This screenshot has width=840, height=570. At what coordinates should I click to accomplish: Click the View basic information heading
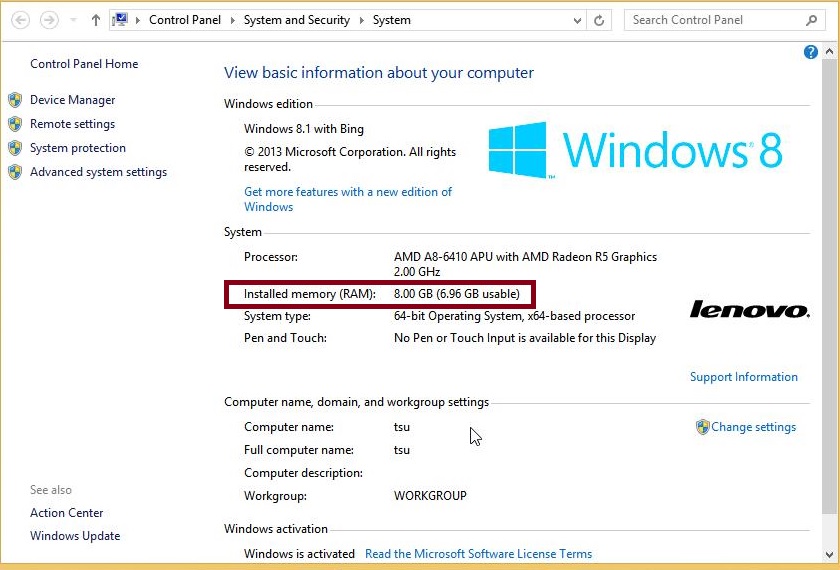point(379,73)
